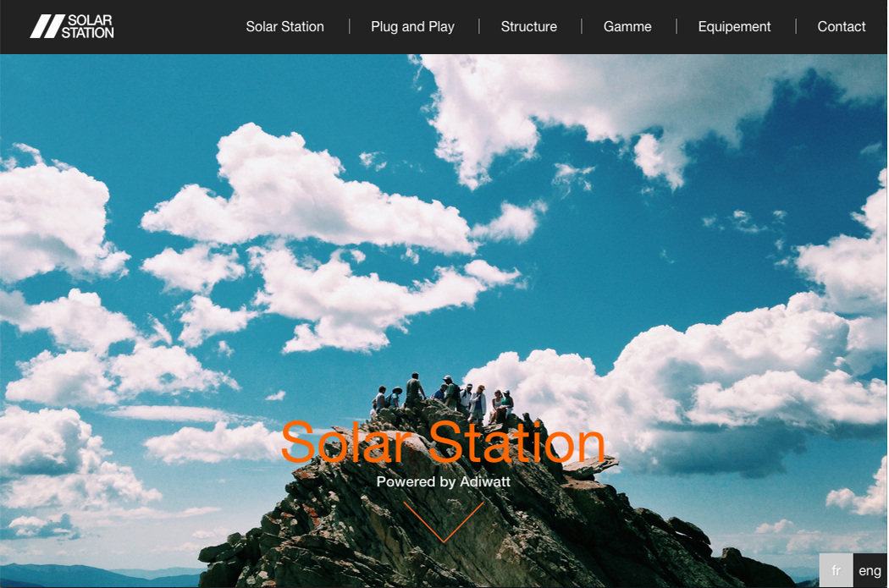Select Gamme in the navigation bar
The image size is (889, 588).
pyautogui.click(x=627, y=26)
